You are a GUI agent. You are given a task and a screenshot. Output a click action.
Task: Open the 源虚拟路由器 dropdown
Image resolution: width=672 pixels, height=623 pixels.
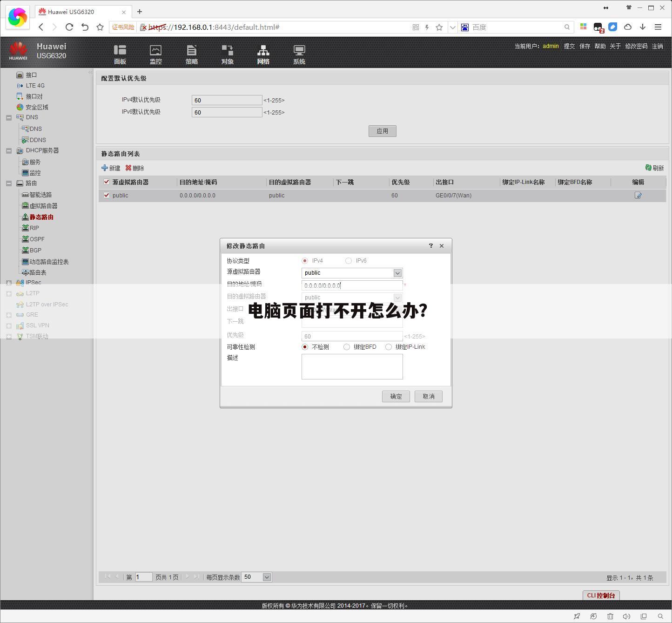tap(397, 273)
